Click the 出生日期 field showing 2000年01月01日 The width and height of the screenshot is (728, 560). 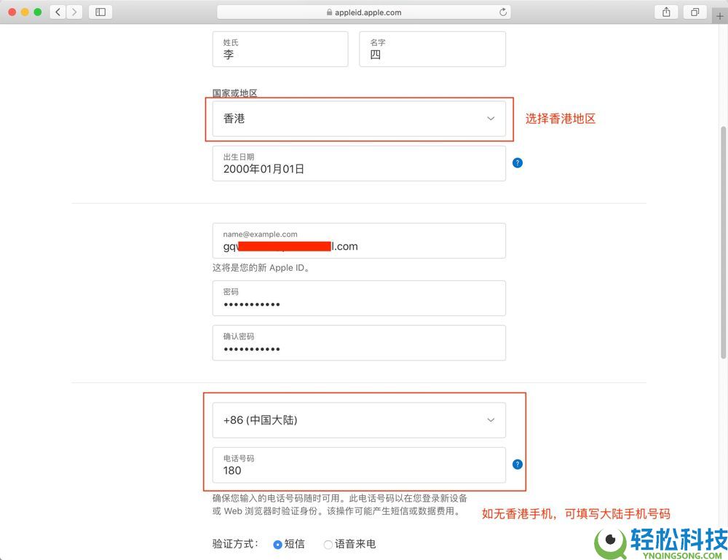click(x=359, y=164)
